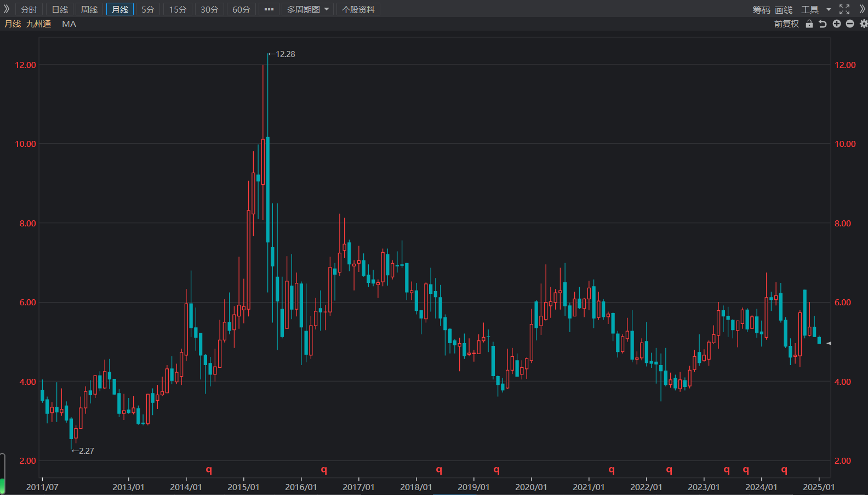The height and width of the screenshot is (495, 868).
Task: Open the 多周期图 dropdown
Action: (308, 9)
